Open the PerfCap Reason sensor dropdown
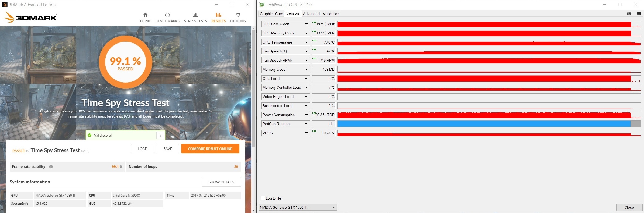 point(306,124)
